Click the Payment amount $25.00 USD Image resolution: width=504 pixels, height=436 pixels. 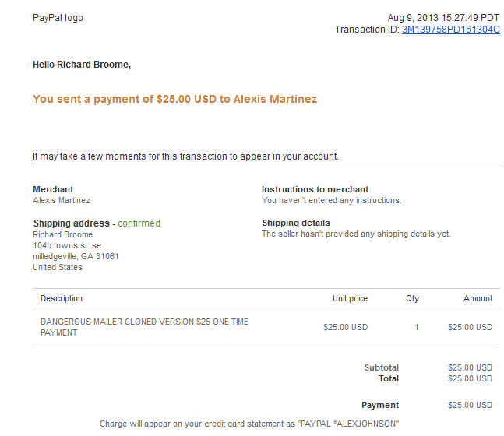coord(470,405)
